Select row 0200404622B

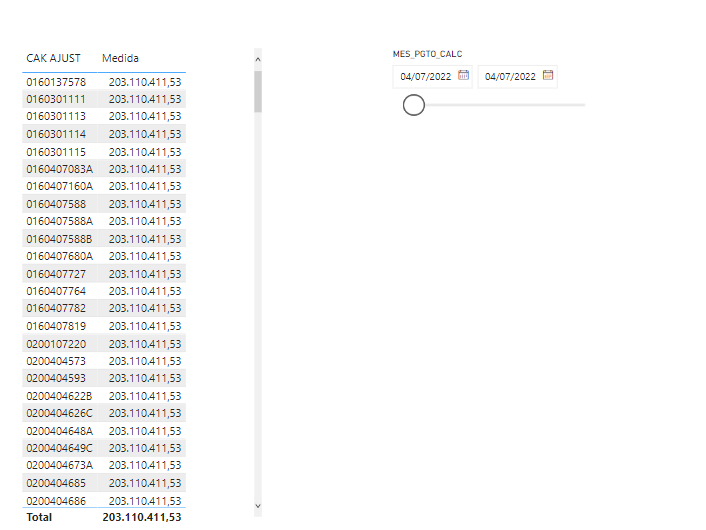pos(104,396)
